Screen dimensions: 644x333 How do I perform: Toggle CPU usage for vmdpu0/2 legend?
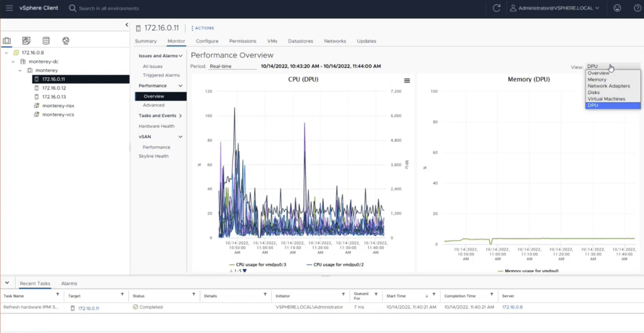click(x=335, y=265)
